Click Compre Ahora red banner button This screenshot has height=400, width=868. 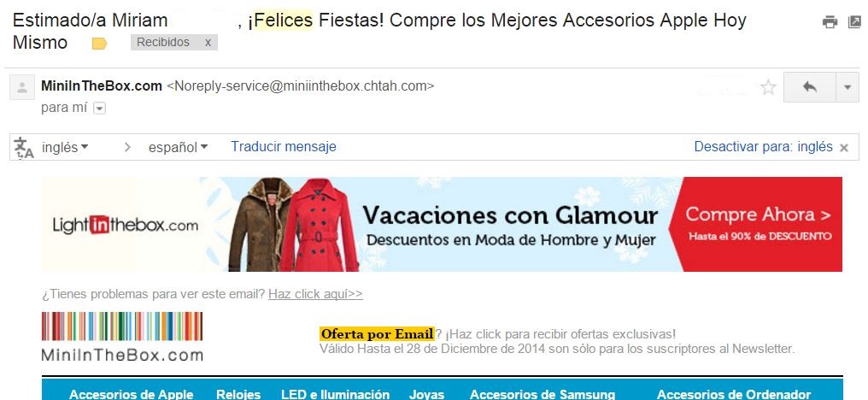pyautogui.click(x=755, y=224)
